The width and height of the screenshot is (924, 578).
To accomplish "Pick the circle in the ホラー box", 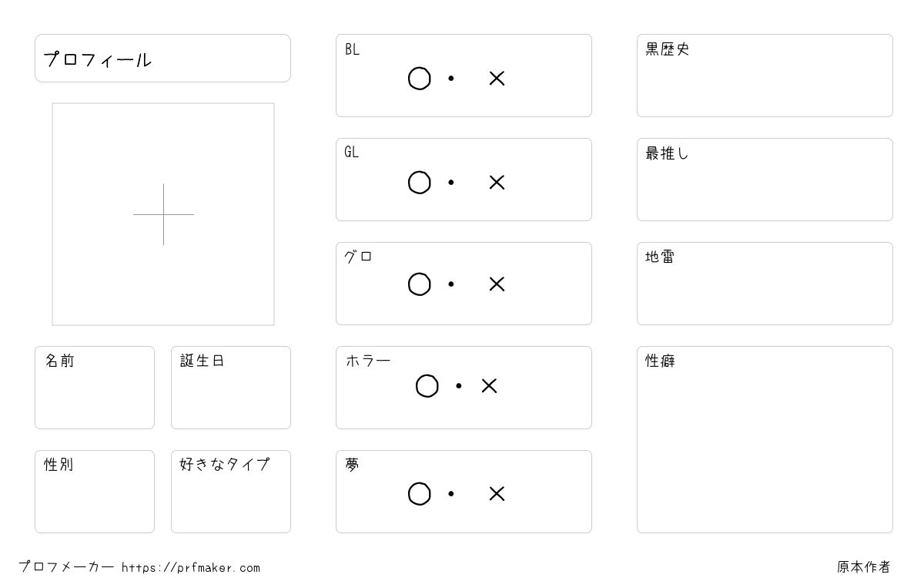I will pos(427,386).
